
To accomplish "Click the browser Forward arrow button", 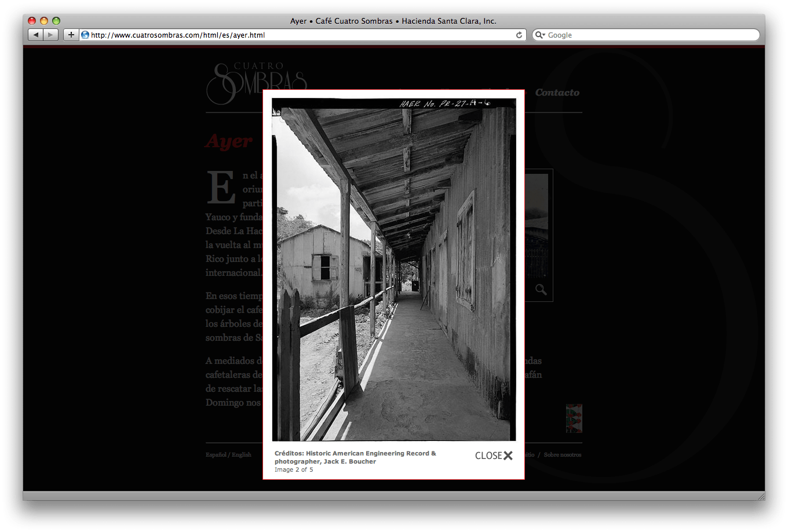I will pos(51,35).
